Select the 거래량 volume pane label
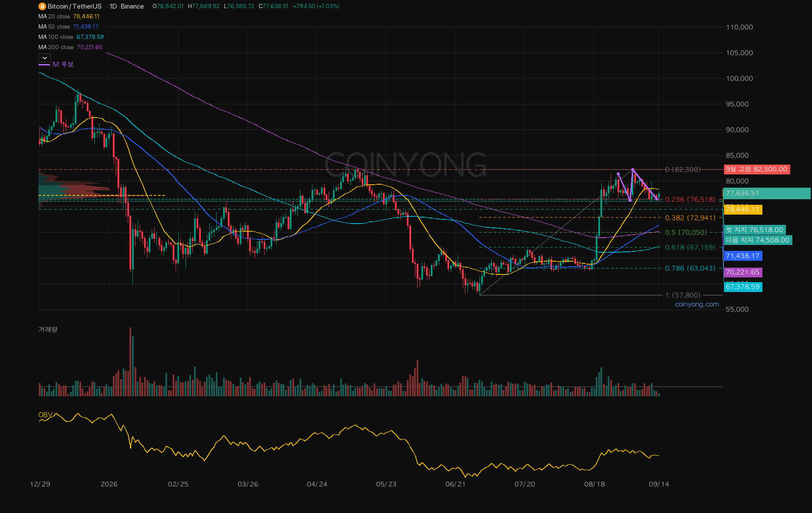The height and width of the screenshot is (513, 812). [48, 330]
